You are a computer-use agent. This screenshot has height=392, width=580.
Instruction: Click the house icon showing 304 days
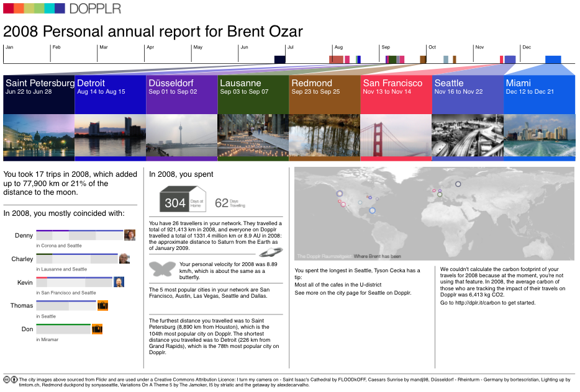183,200
